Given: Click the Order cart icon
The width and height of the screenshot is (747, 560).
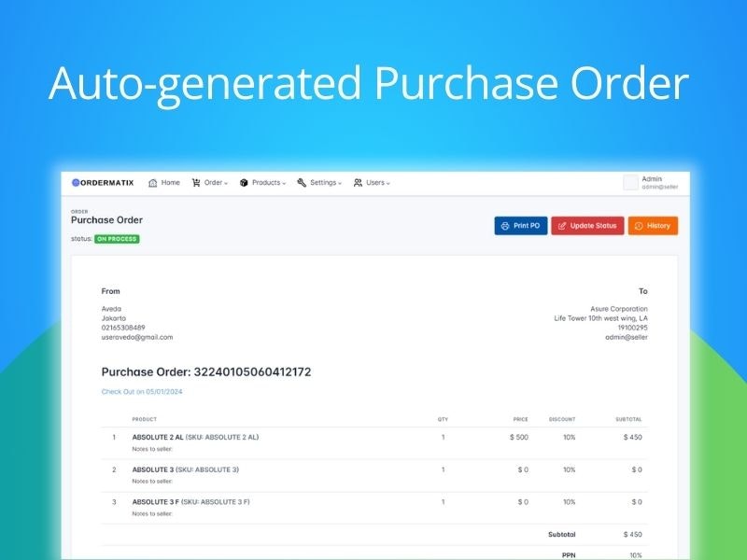Looking at the screenshot, I should pos(196,183).
